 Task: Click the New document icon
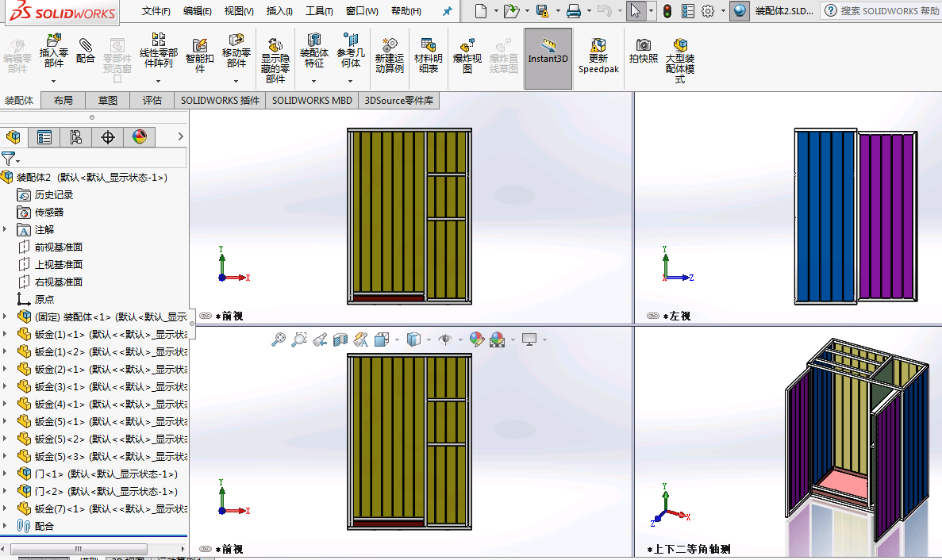[481, 11]
